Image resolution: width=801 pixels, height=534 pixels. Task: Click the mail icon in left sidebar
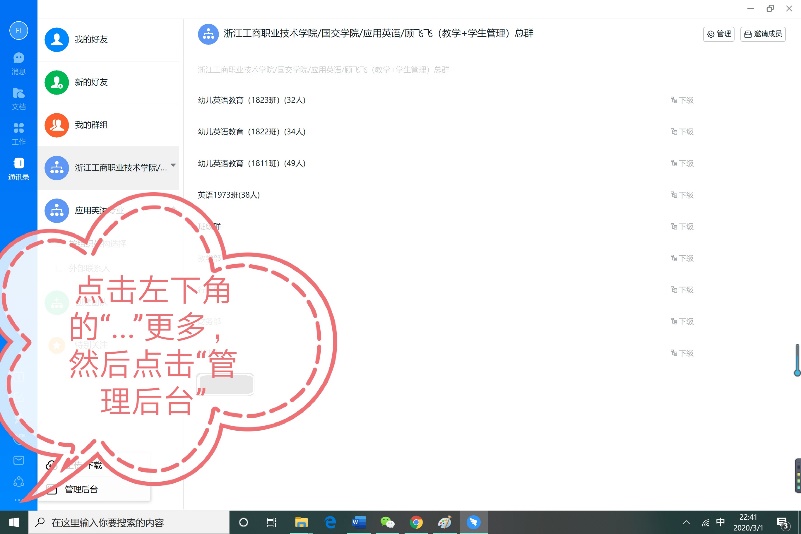(x=18, y=460)
